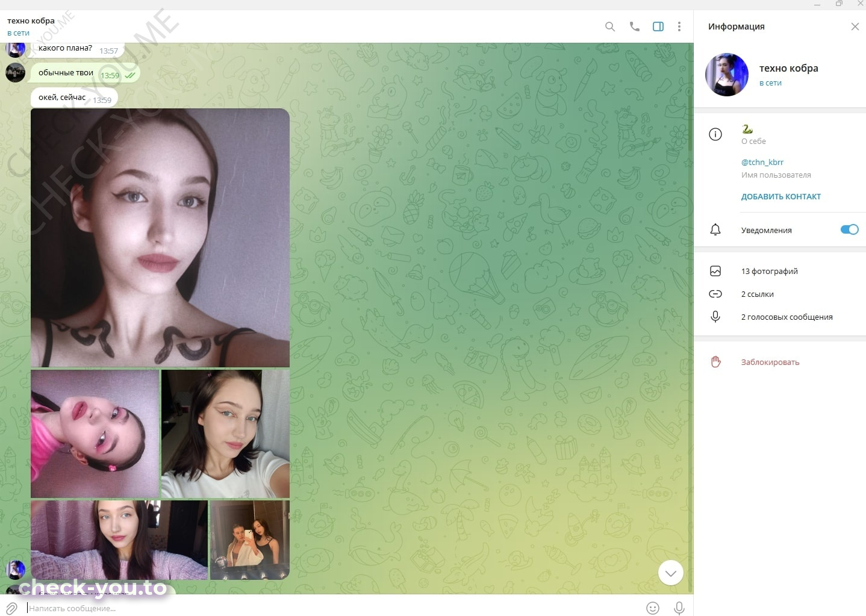This screenshot has width=866, height=616.
Task: Open the pink sweater selfie thumbnail
Action: 119,540
